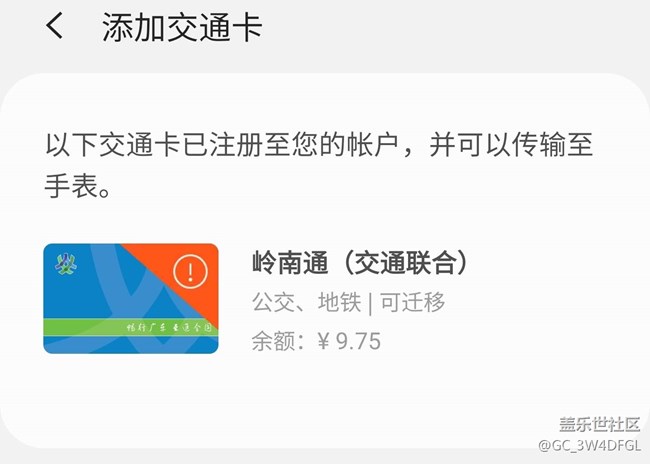Viewport: 650px width, 464px height.
Task: Tap the 手表。 text line
Action: coord(78,185)
